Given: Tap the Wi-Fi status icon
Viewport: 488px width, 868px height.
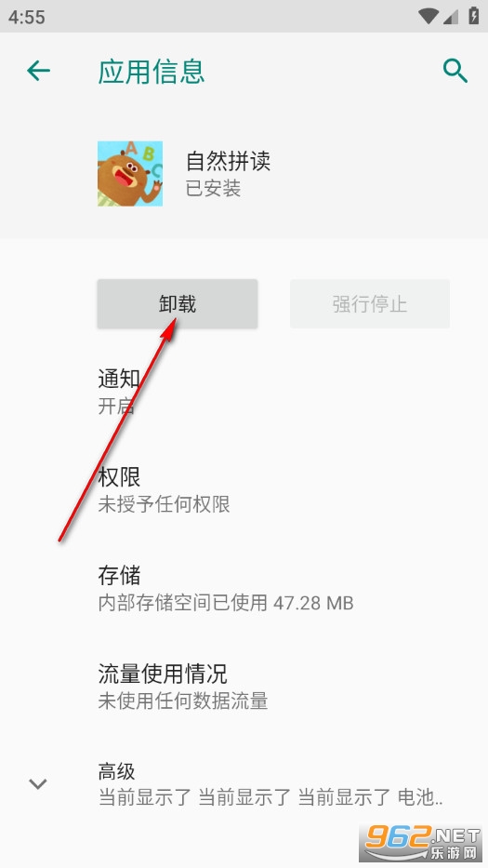Looking at the screenshot, I should [x=428, y=17].
